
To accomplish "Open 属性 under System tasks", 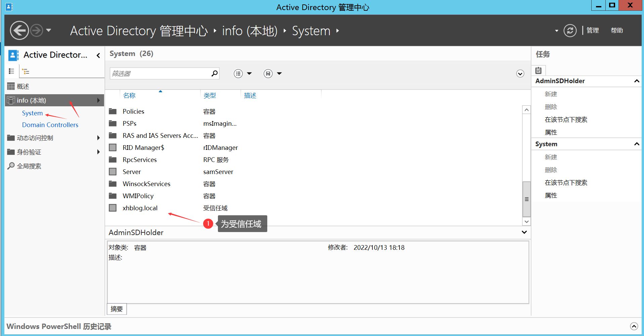I will tap(551, 195).
